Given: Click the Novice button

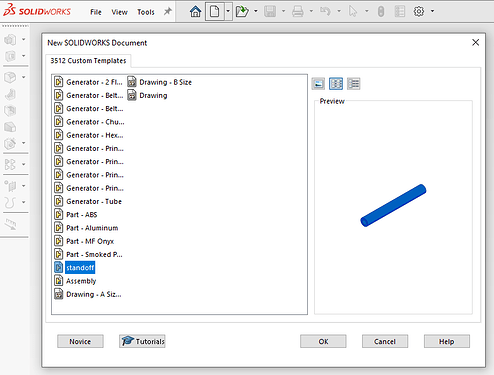Looking at the screenshot, I should point(80,341).
